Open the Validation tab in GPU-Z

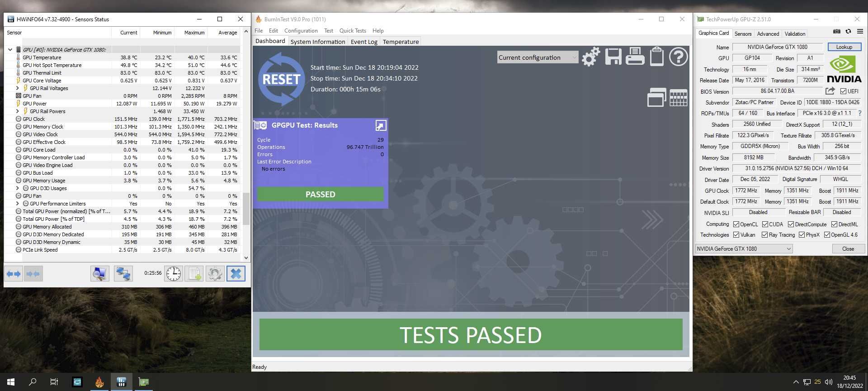click(x=795, y=34)
